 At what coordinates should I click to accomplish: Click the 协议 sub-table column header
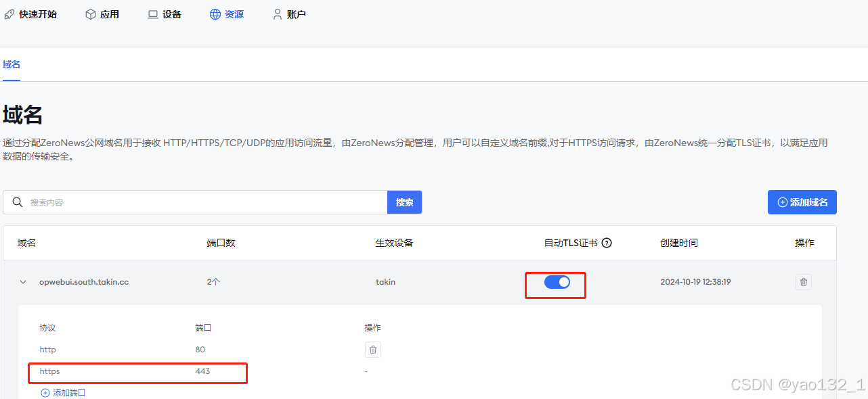pos(47,328)
